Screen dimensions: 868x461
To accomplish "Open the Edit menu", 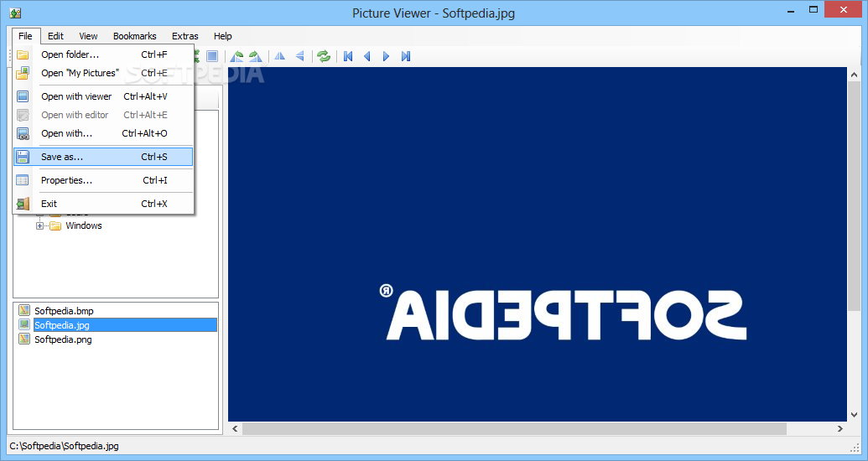I will 55,36.
